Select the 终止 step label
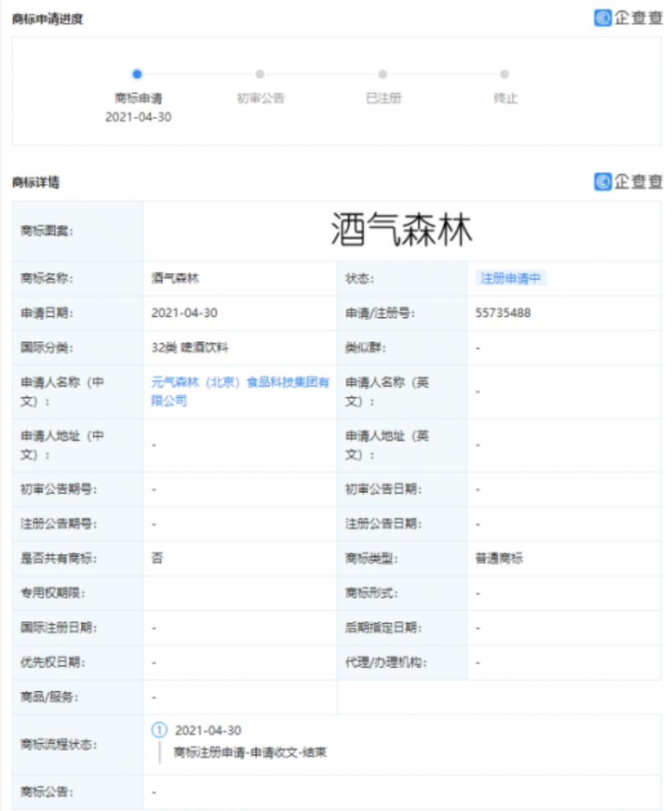The image size is (672, 811). click(505, 98)
